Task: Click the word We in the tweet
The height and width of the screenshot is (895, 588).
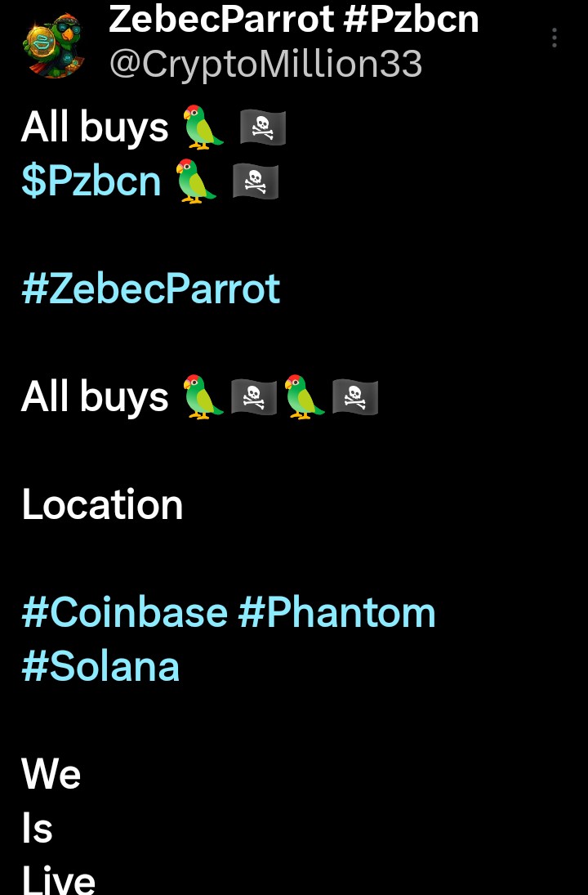Action: tap(51, 773)
